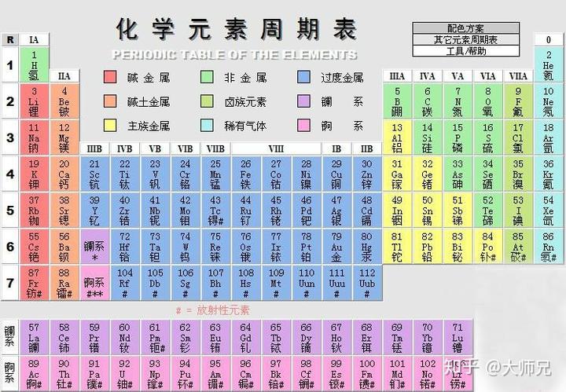The height and width of the screenshot is (392, 566).
Task: Select the green 非金属 legend swatch
Action: pyautogui.click(x=207, y=77)
